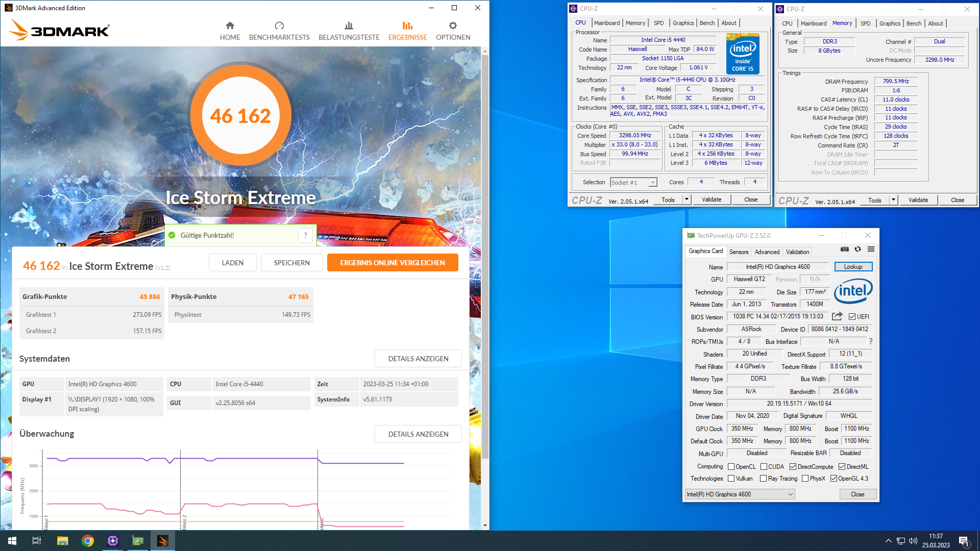Open the network icon in system tray

(901, 541)
